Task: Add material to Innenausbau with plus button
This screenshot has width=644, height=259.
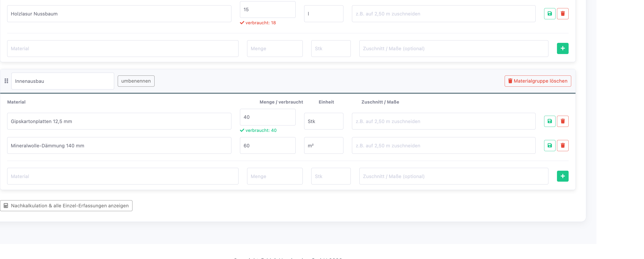Action: coord(562,176)
